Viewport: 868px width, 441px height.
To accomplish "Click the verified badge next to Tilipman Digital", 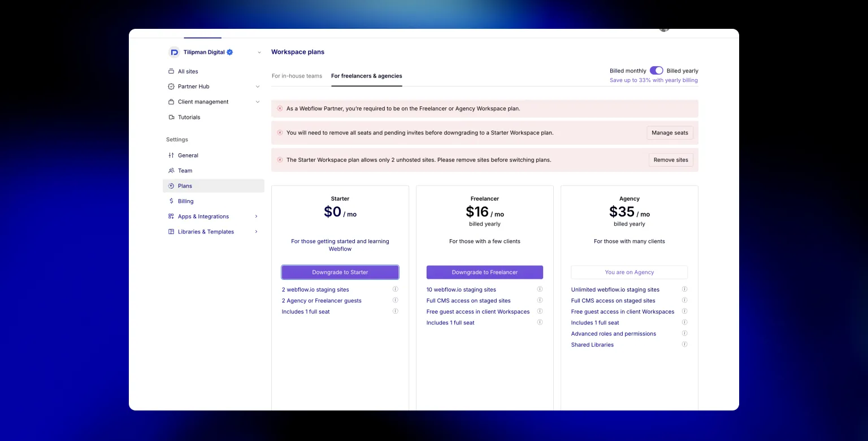I will [x=230, y=52].
